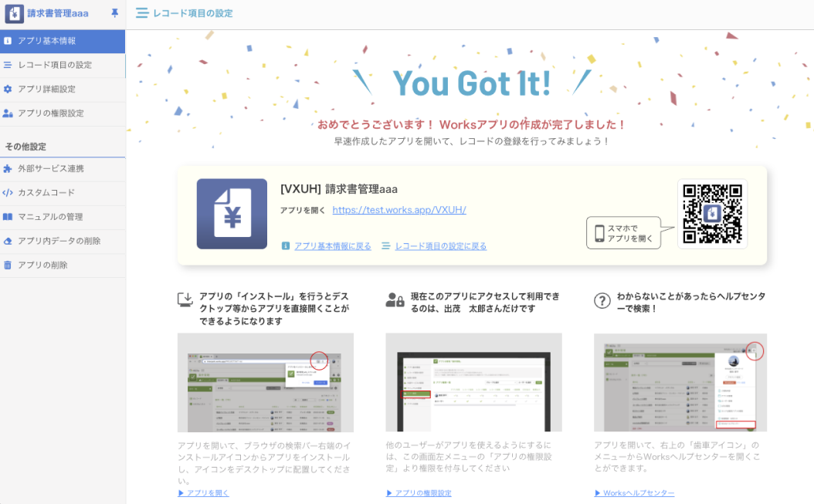Go to アプリの権限設定 sidebar item
The image size is (814, 504).
[63, 113]
